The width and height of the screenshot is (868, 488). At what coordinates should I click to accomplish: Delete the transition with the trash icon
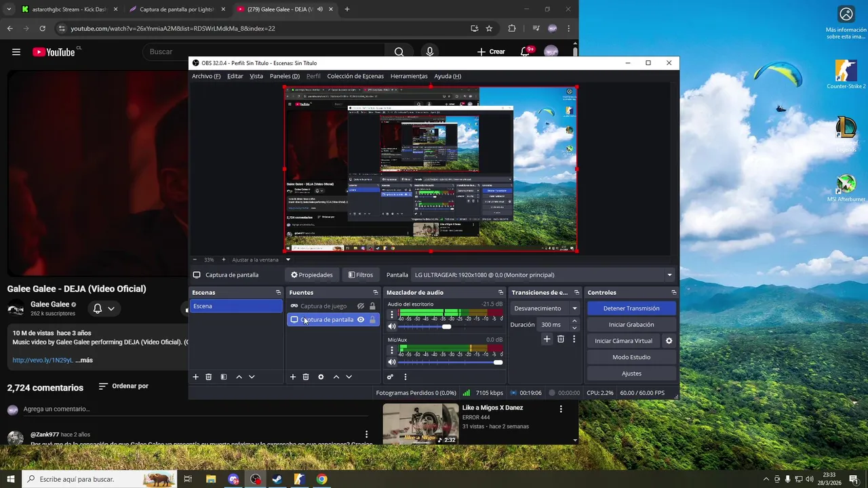[x=561, y=339]
